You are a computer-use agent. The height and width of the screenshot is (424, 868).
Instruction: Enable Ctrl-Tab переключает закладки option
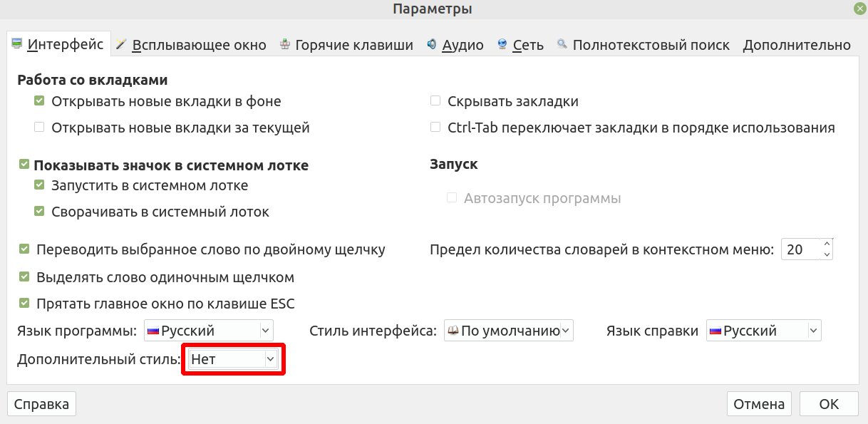click(633, 128)
